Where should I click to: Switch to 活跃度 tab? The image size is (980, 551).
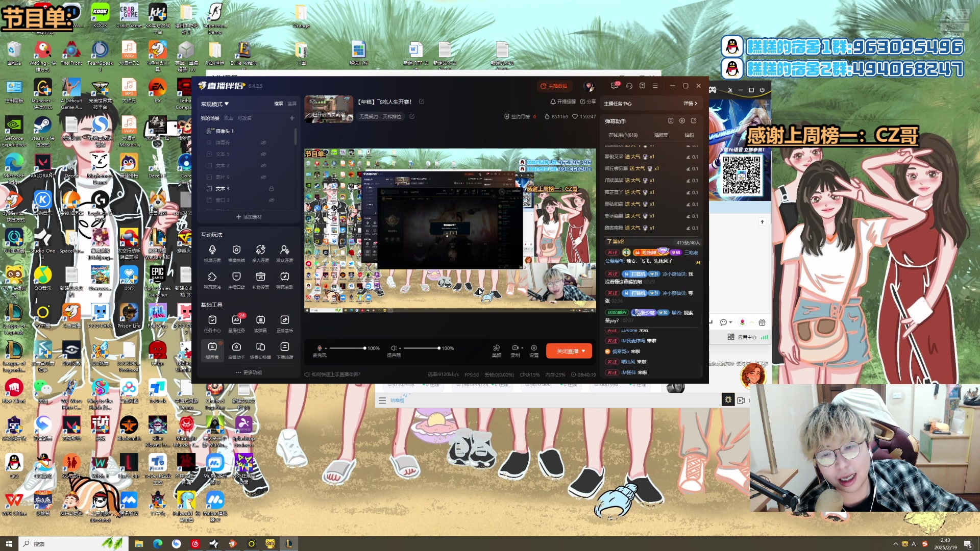click(661, 135)
